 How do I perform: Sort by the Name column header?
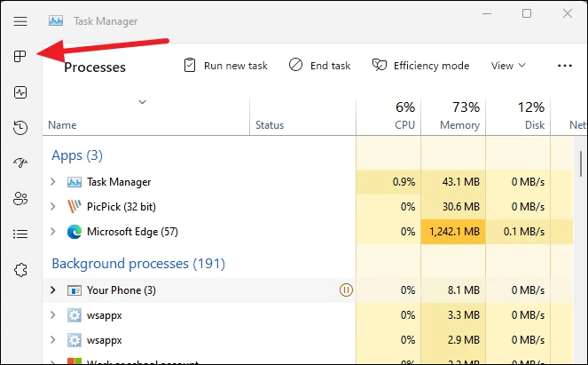(x=62, y=125)
